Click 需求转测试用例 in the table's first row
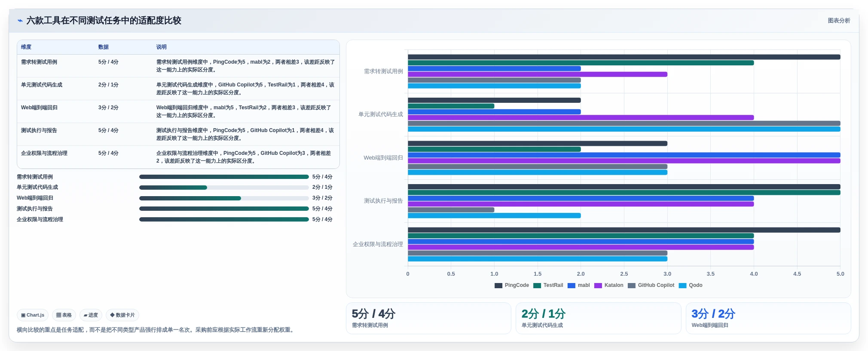868x351 pixels. coord(39,62)
